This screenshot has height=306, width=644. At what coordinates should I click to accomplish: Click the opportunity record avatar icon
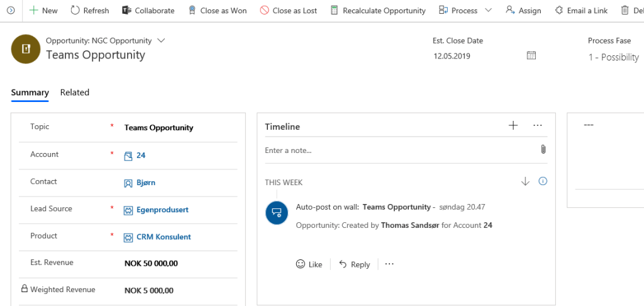pyautogui.click(x=26, y=49)
